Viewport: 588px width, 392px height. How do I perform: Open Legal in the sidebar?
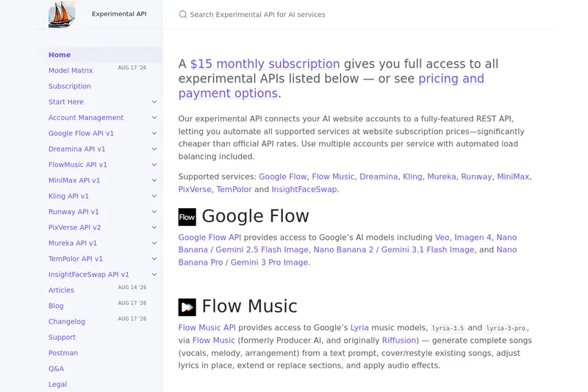(57, 385)
